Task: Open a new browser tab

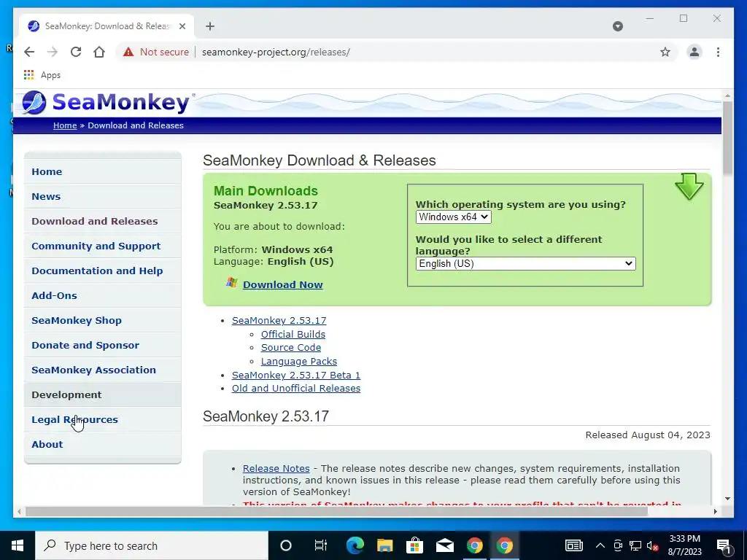Action: [210, 26]
